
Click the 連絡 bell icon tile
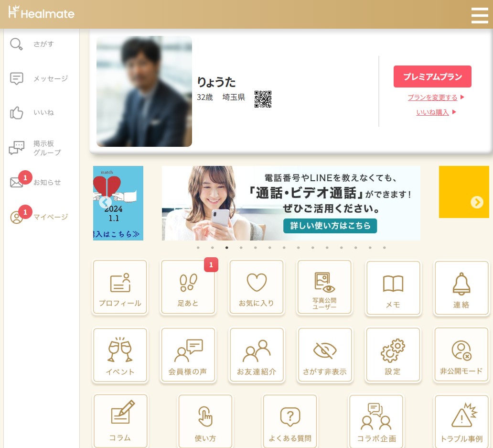coord(461,288)
